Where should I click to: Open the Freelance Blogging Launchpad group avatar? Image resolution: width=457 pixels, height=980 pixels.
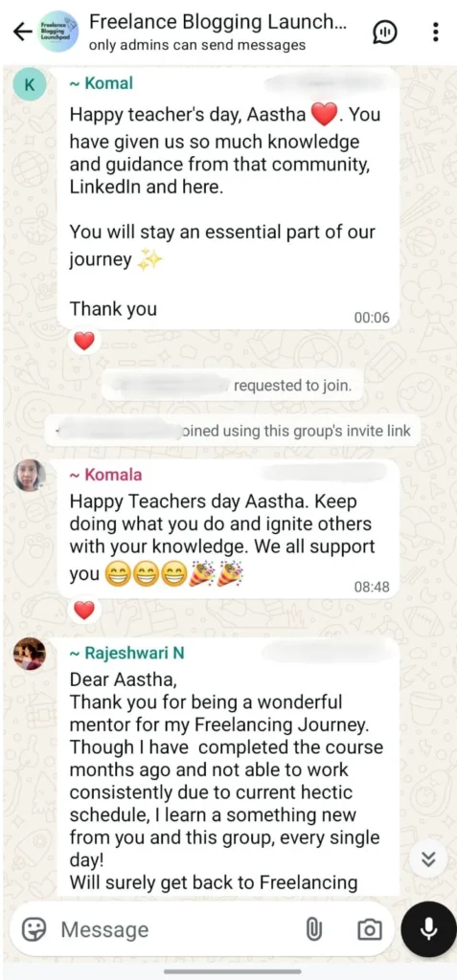[x=57, y=32]
